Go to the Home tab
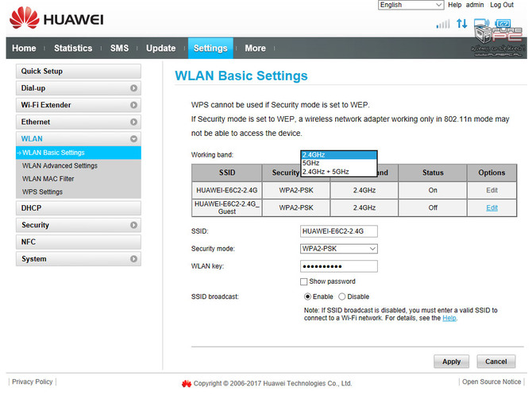The width and height of the screenshot is (532, 407). click(24, 48)
